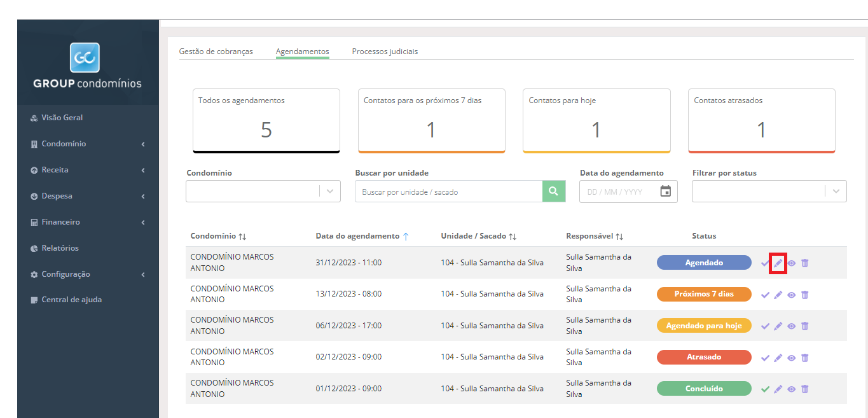Open the Condomínio filter dropdown
The height and width of the screenshot is (418, 868).
[x=263, y=192]
